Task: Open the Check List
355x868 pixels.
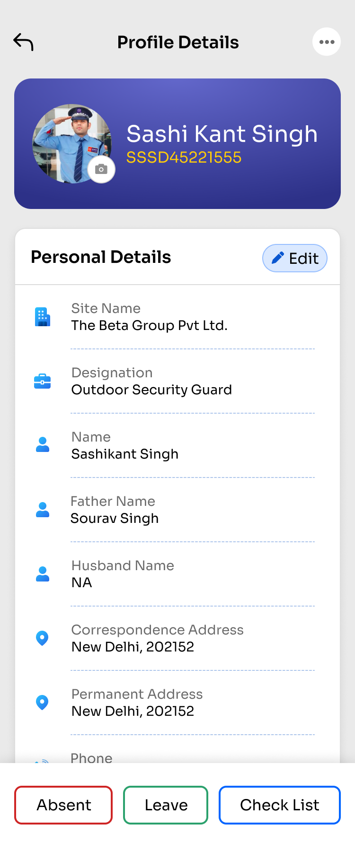Action: coord(279,805)
